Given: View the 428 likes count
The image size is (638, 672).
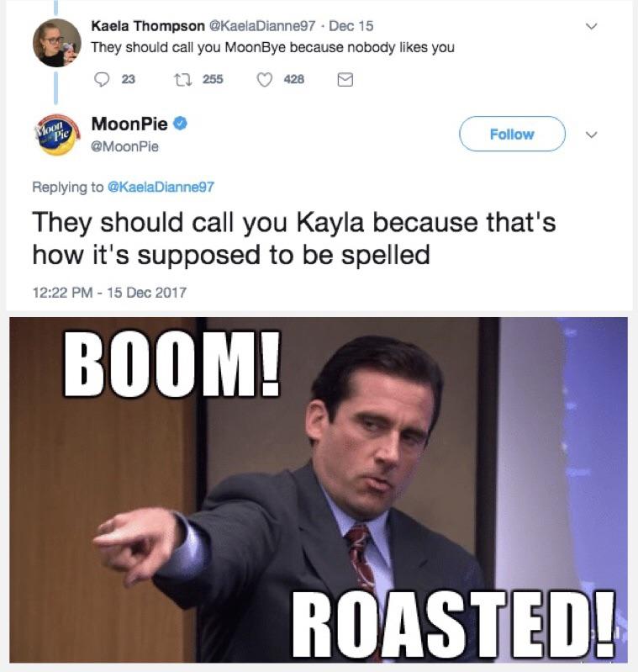Looking at the screenshot, I should pos(293,79).
